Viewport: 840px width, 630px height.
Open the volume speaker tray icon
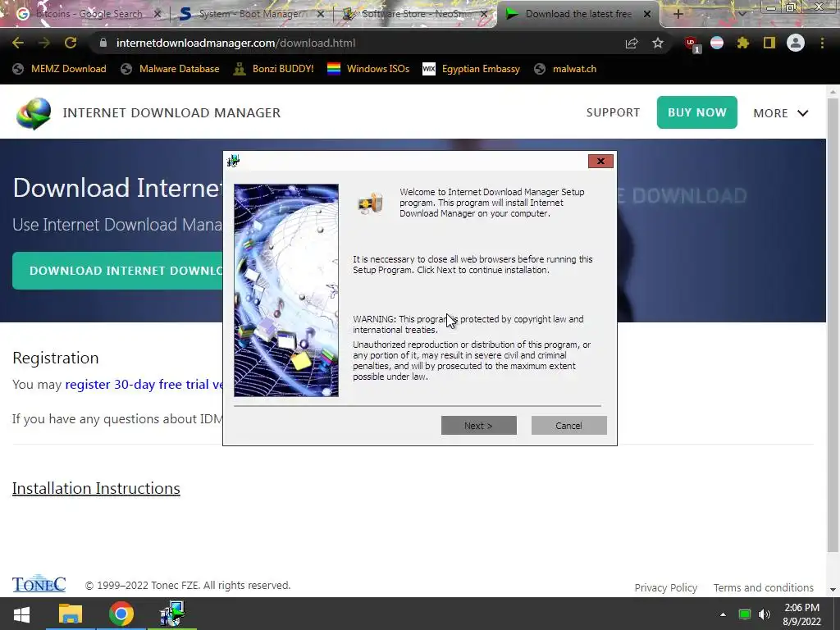coord(765,614)
